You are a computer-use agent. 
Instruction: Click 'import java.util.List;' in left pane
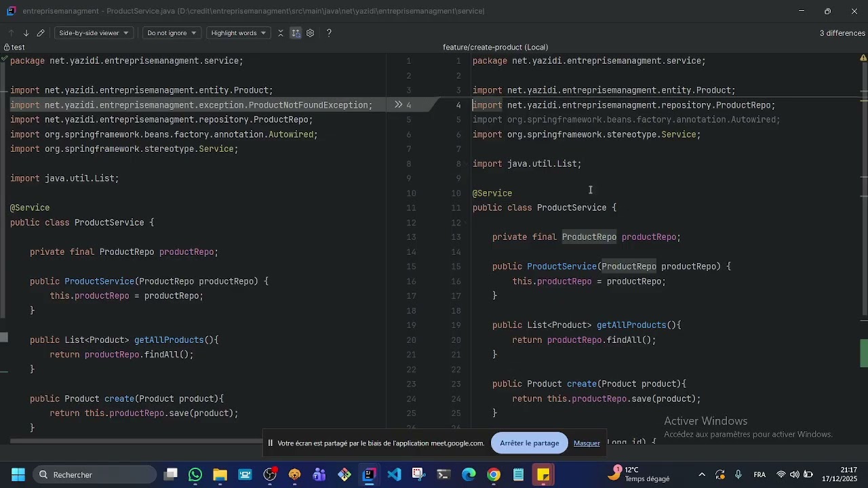pyautogui.click(x=64, y=178)
